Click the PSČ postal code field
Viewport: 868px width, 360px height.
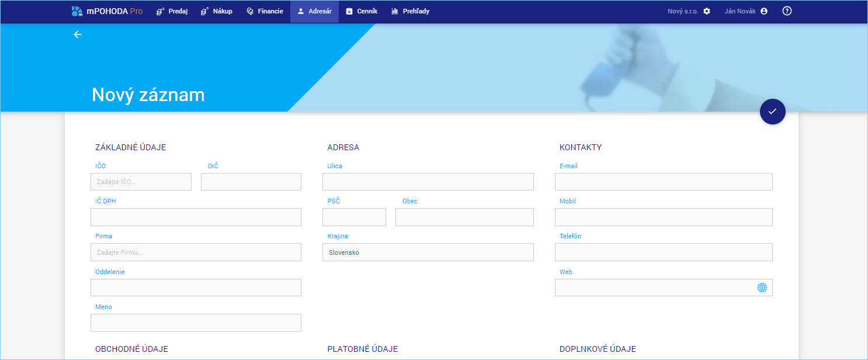coord(354,217)
